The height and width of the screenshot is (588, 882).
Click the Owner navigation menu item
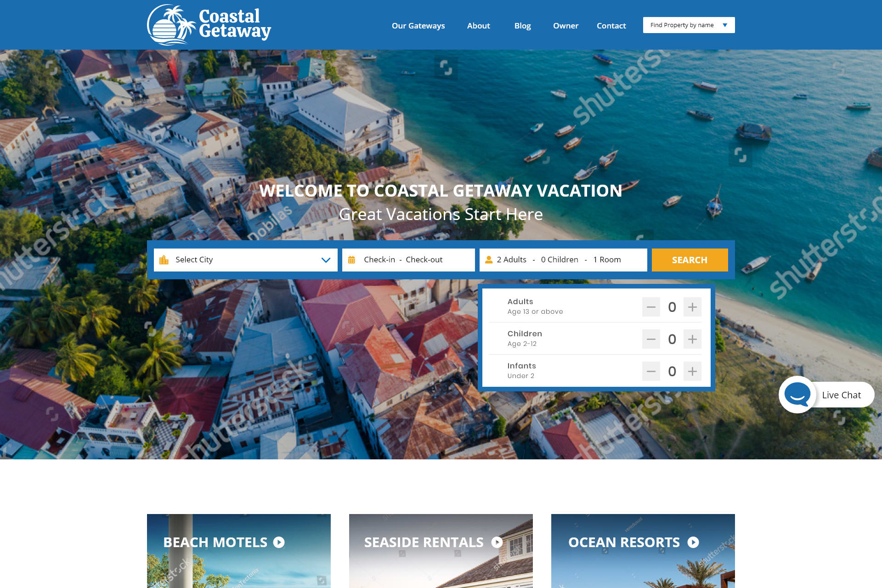[565, 26]
